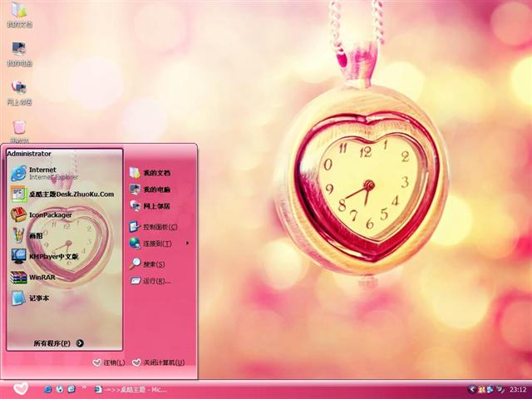Choose 搜索(S) in the Start menu
This screenshot has height=399, width=532.
coord(152,264)
